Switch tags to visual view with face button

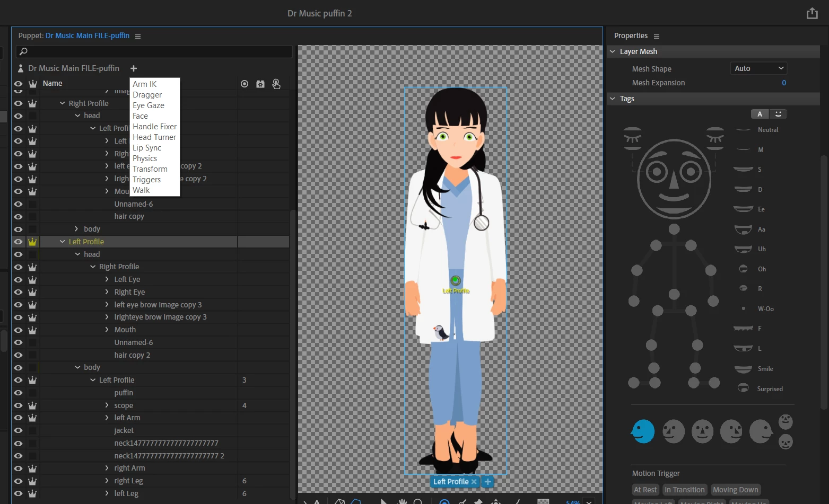pyautogui.click(x=778, y=114)
